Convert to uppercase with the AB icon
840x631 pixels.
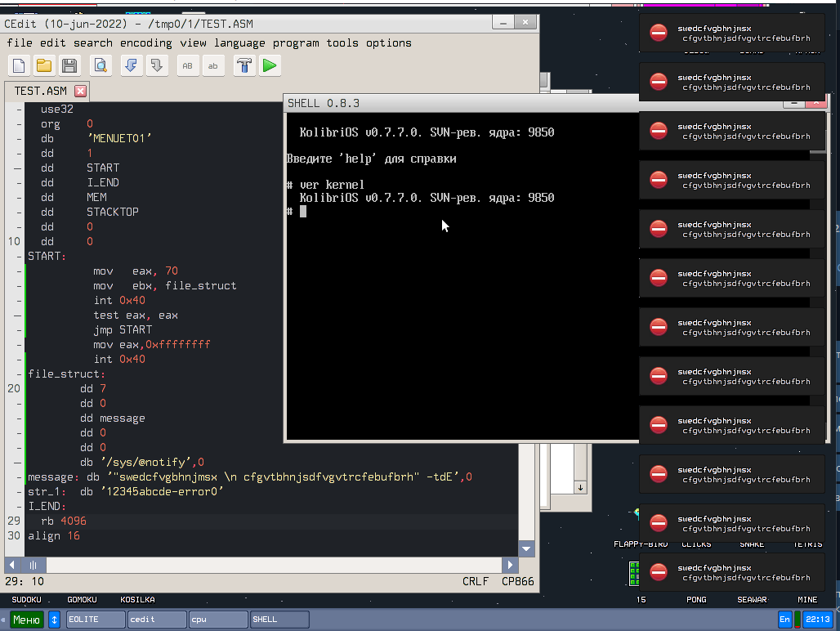tap(188, 65)
